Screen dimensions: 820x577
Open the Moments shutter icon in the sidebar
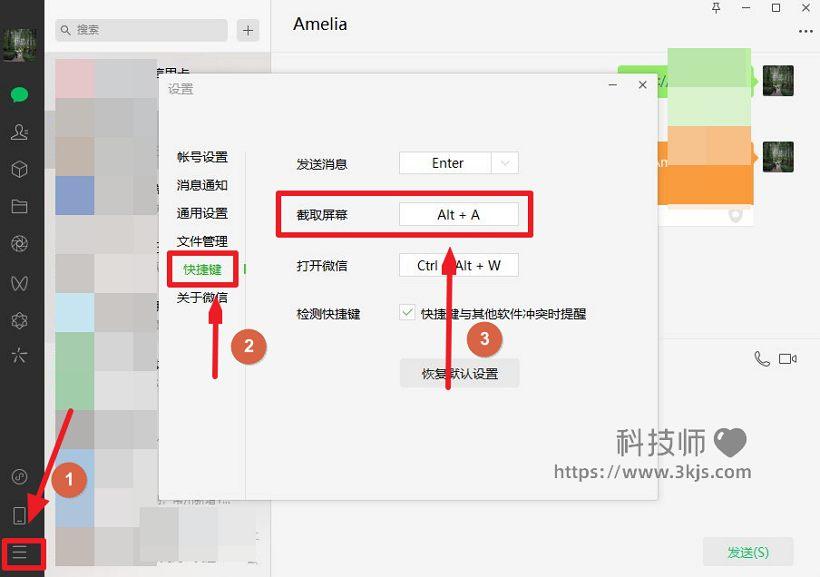19,244
